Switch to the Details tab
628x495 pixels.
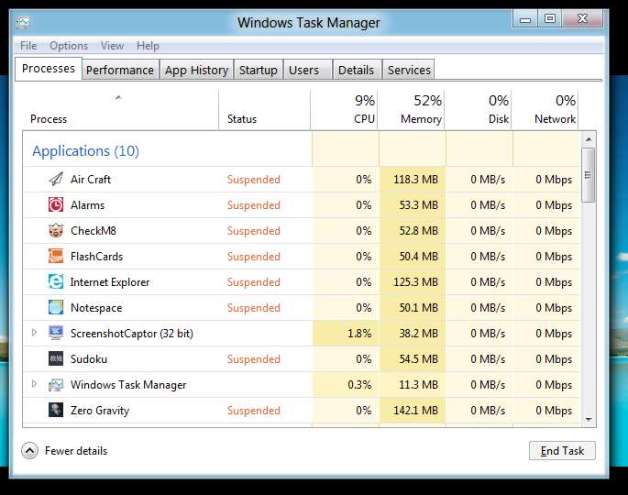[x=356, y=70]
